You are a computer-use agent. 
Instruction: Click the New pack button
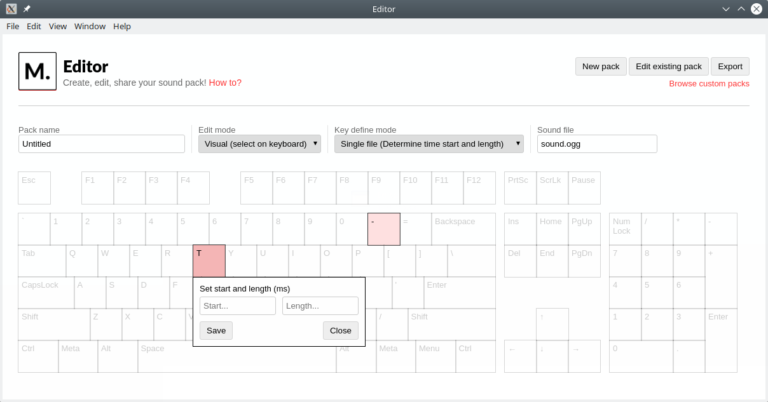600,66
